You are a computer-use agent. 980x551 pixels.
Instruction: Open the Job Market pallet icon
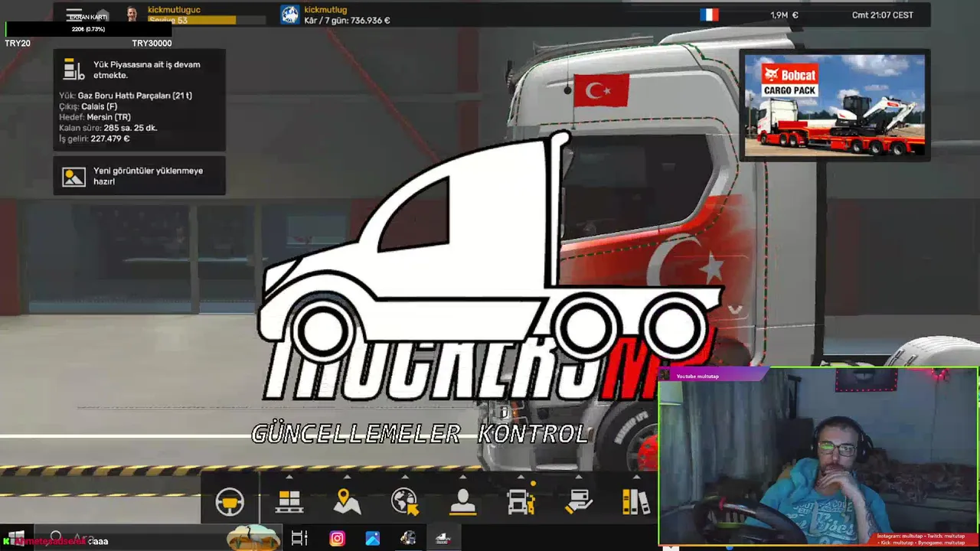pyautogui.click(x=289, y=502)
